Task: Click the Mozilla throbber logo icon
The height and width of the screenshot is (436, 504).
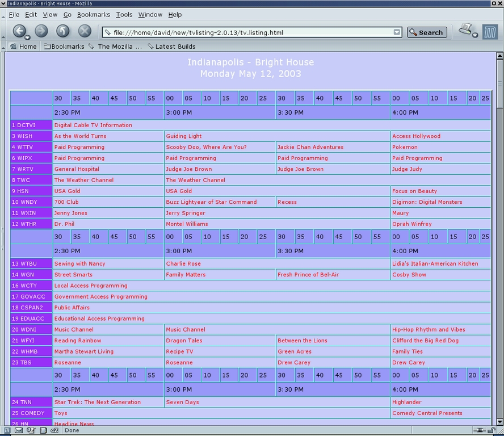Action: (x=490, y=32)
